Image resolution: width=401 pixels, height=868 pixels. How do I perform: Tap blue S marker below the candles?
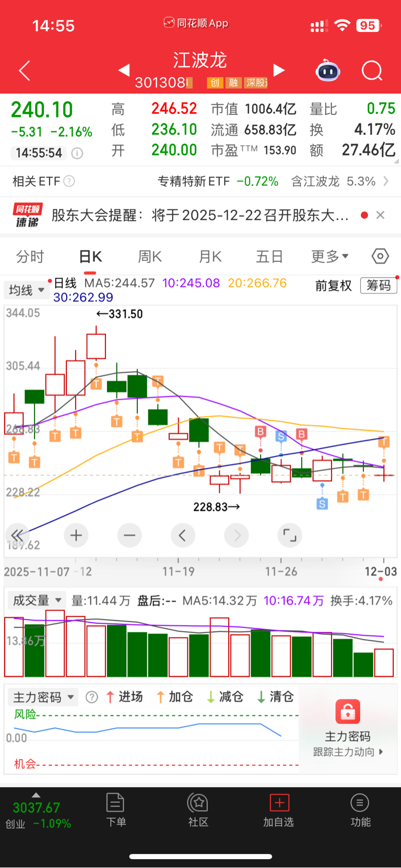[322, 504]
